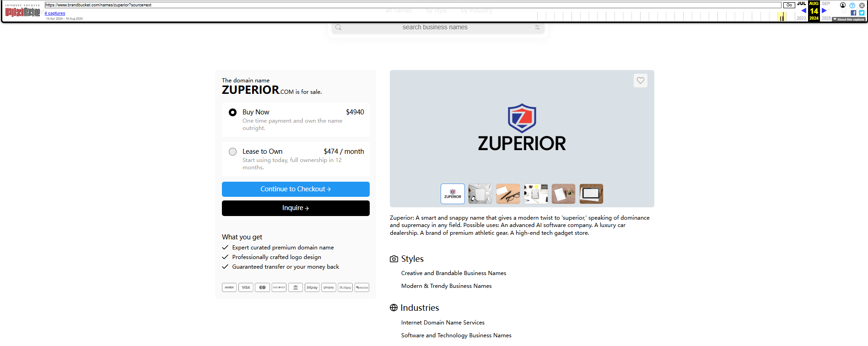The image size is (868, 346).
Task: Click the Industries heading
Action: tap(420, 308)
